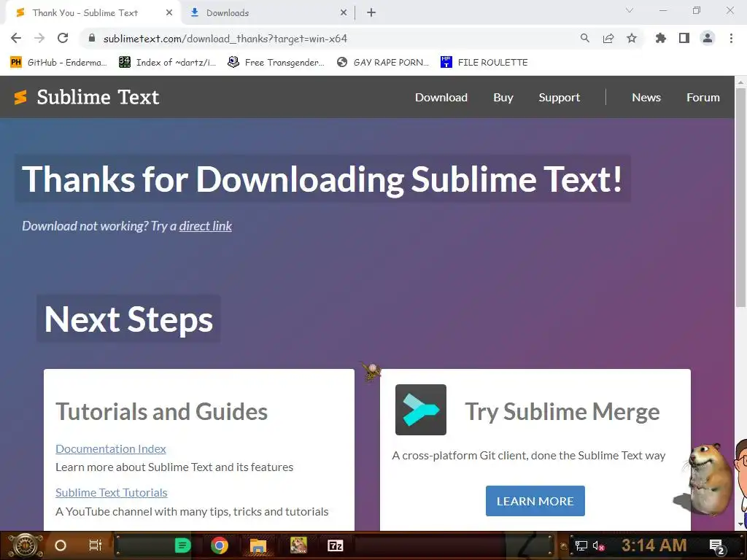Open the Support nav item
The image size is (747, 560).
pyautogui.click(x=560, y=98)
